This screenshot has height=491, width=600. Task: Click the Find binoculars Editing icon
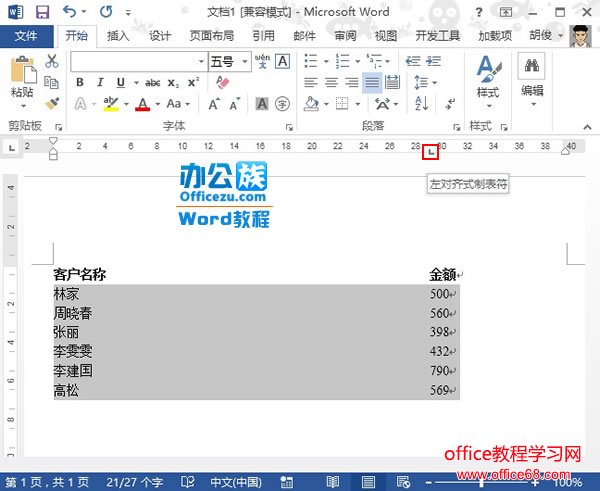click(x=532, y=66)
